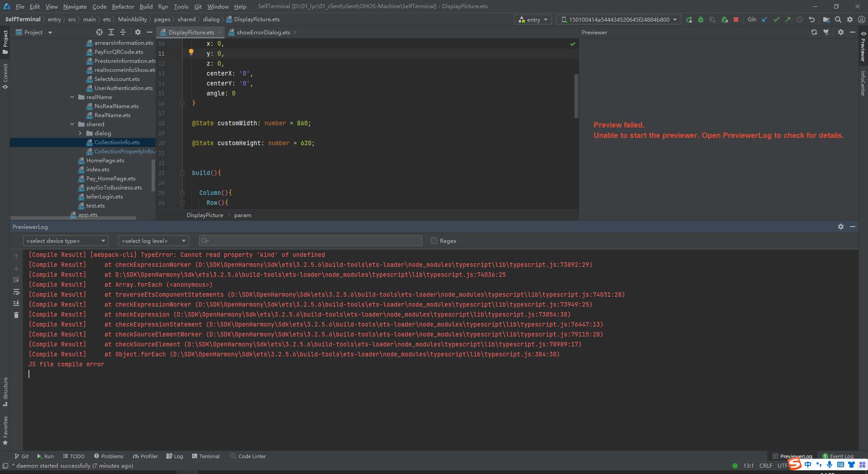Click the user account avatar icon
The width and height of the screenshot is (868, 474).
(861, 19)
